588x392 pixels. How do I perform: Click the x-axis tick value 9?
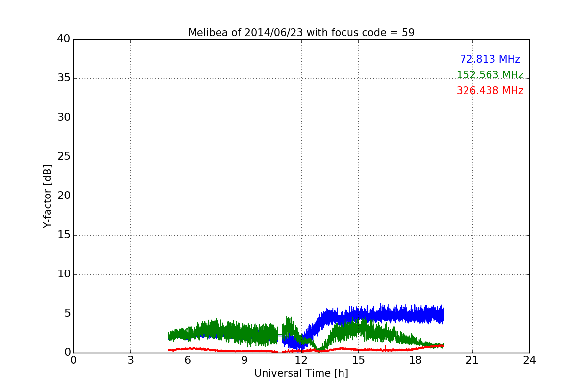(x=245, y=360)
